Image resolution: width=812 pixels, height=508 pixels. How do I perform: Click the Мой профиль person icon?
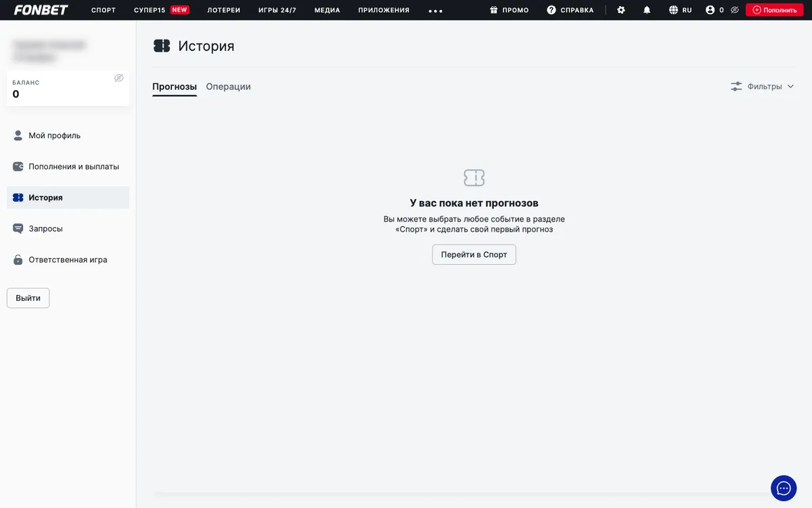[x=18, y=135]
